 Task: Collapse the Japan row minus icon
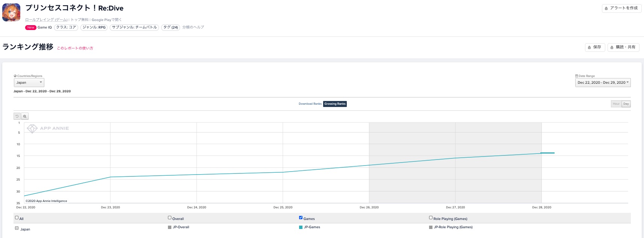17,228
